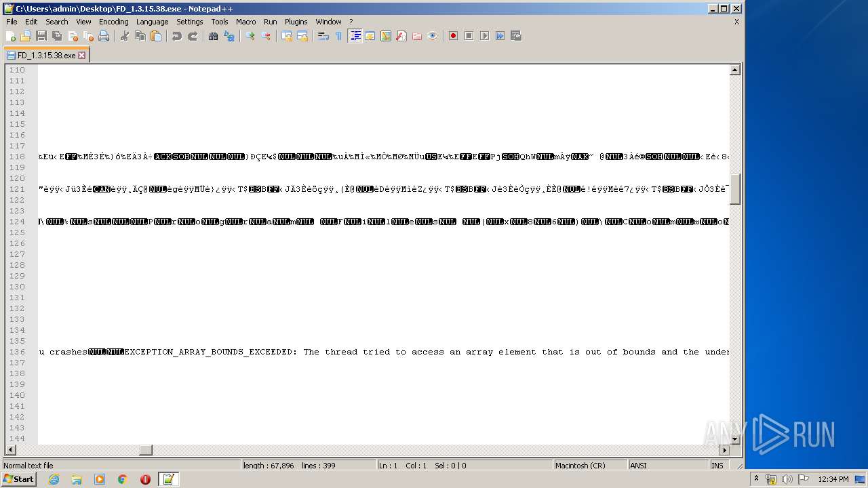
Task: Click the taskbar volume speaker icon
Action: point(787,479)
